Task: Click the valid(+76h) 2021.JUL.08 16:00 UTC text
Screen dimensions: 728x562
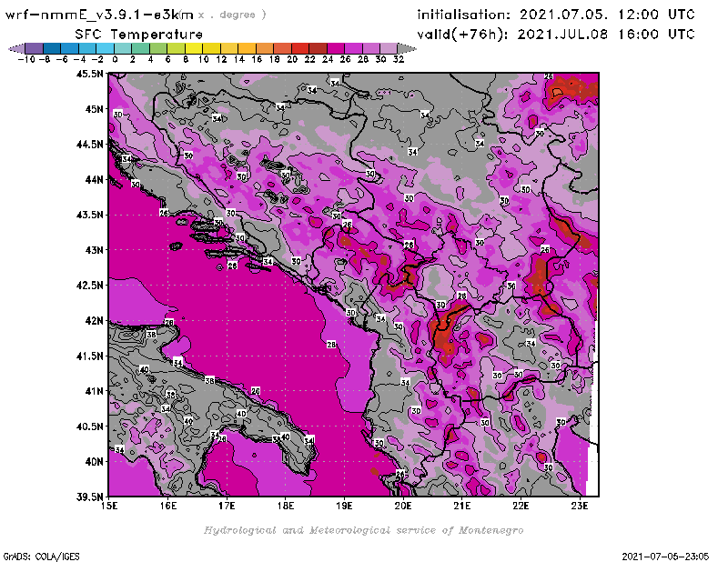Action: [x=556, y=35]
